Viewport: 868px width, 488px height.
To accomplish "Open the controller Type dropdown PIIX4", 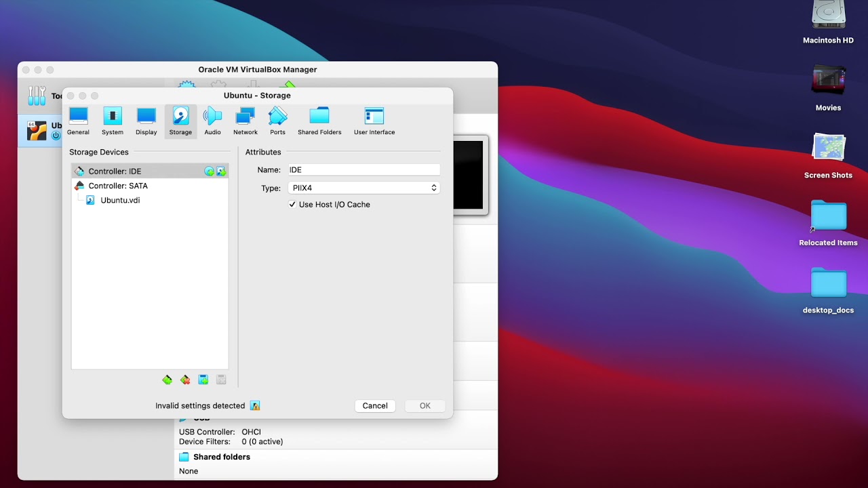I will [363, 188].
